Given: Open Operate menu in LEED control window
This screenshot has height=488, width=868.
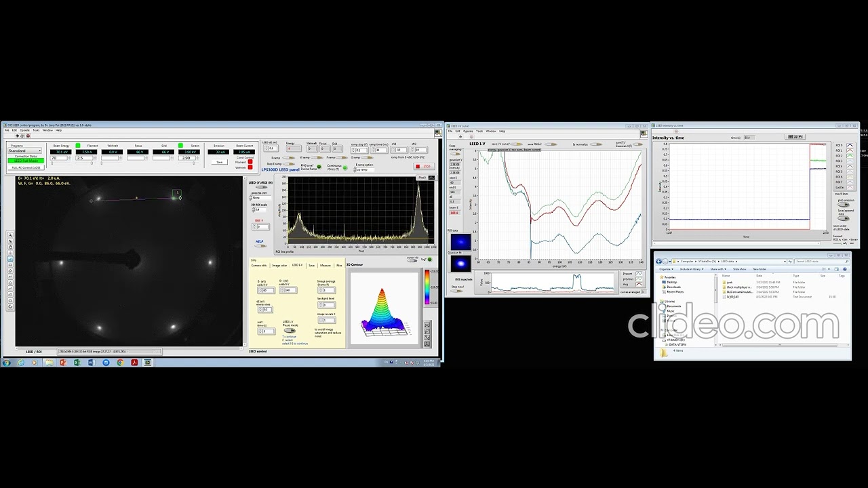Looking at the screenshot, I should [x=24, y=130].
